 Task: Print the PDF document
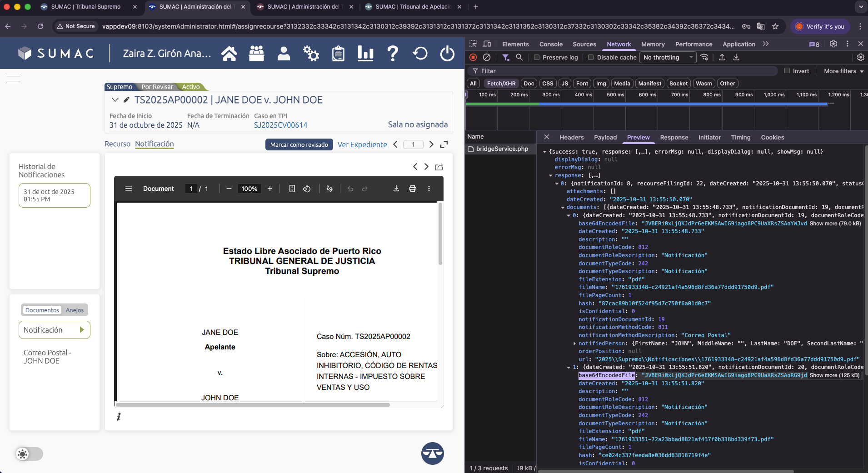[x=413, y=189]
